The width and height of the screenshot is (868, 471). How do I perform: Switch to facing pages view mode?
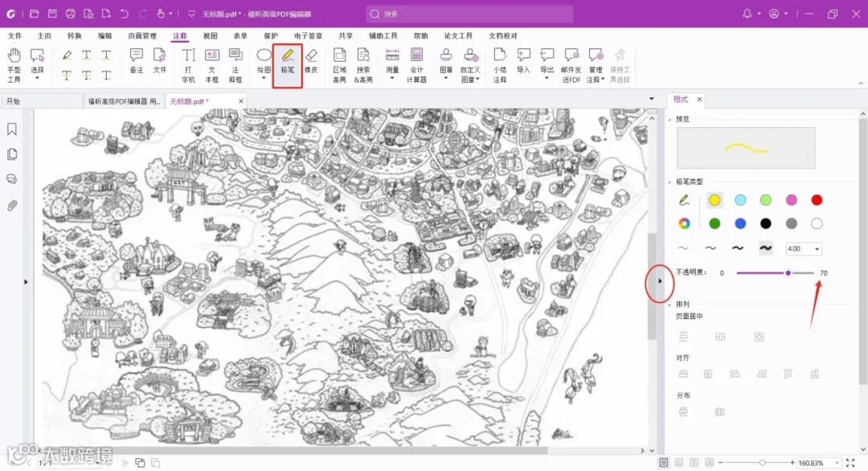pyautogui.click(x=694, y=463)
